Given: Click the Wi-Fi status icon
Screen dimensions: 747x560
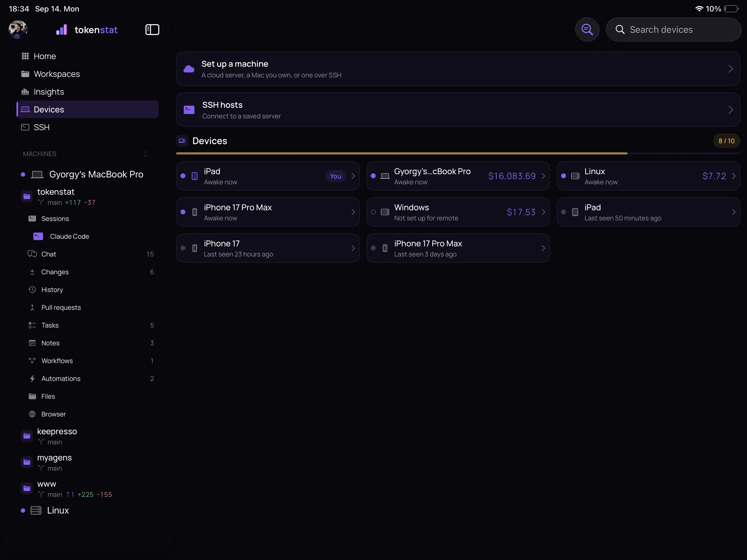Looking at the screenshot, I should click(x=699, y=8).
